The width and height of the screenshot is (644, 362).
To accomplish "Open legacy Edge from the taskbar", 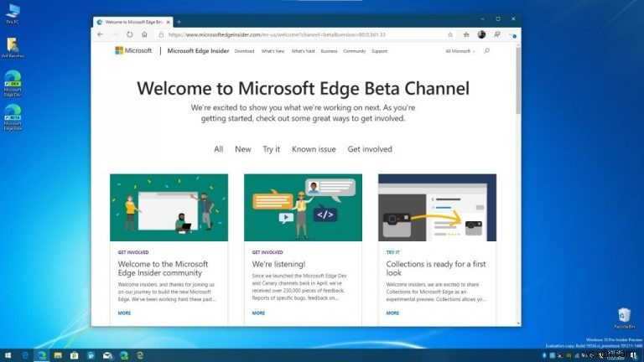I will pyautogui.click(x=25, y=355).
